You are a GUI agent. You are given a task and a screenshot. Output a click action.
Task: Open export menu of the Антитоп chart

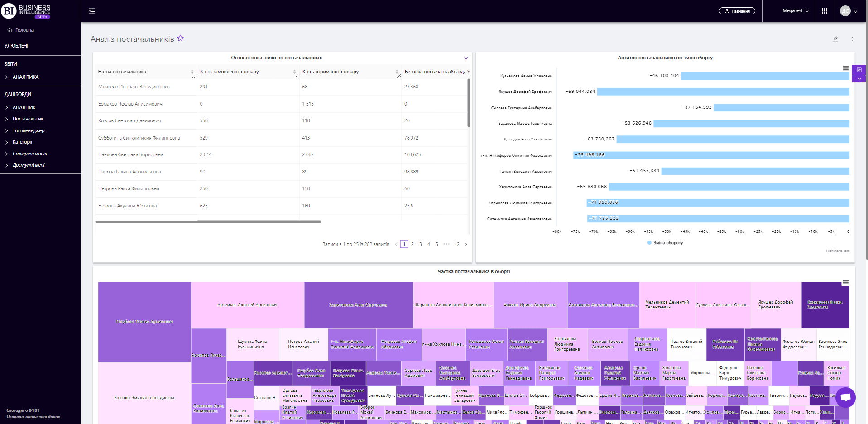point(846,68)
